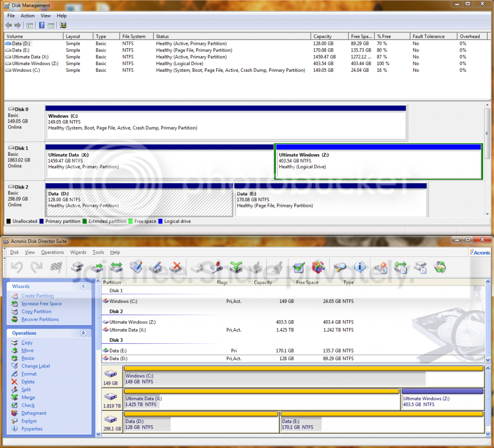Open the Disk menu in Acronis
The height and width of the screenshot is (448, 494).
[x=14, y=252]
